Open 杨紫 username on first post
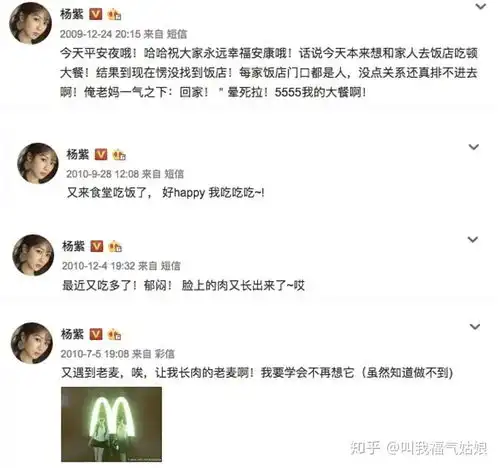 point(72,14)
